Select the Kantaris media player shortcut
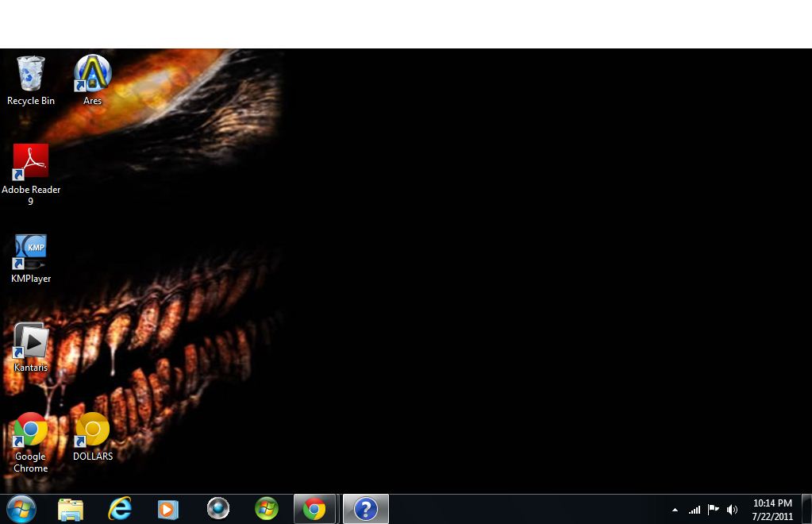This screenshot has height=524, width=812. pyautogui.click(x=30, y=348)
